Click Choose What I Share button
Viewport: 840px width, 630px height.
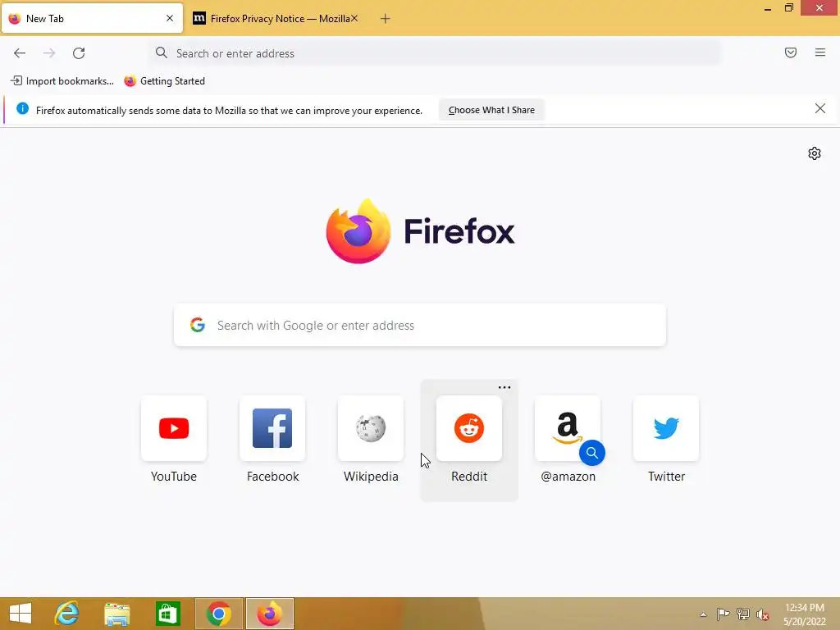(491, 110)
